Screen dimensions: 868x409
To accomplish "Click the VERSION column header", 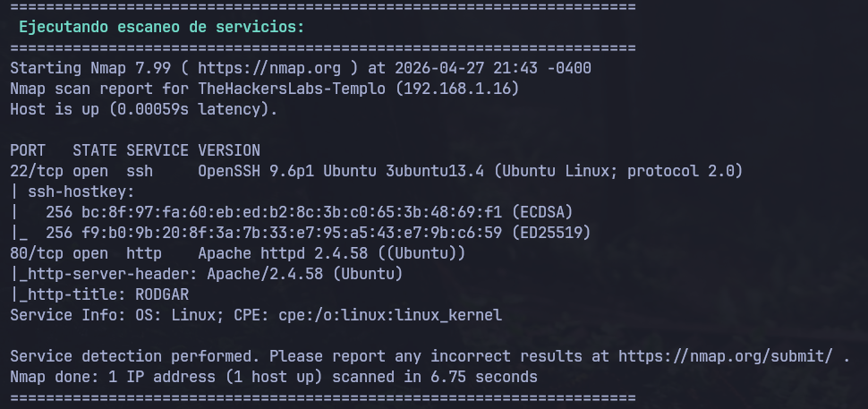I will tap(228, 151).
